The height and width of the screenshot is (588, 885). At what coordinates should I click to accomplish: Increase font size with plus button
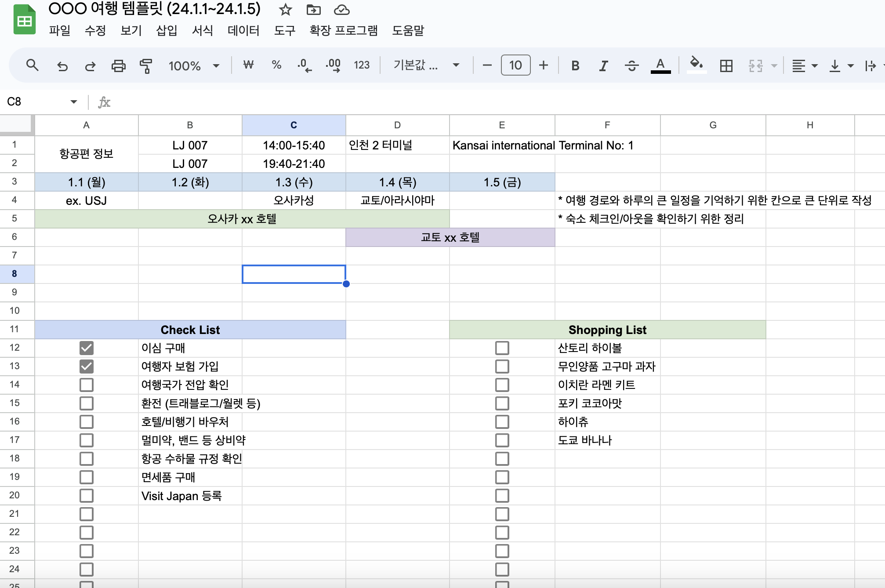tap(544, 65)
